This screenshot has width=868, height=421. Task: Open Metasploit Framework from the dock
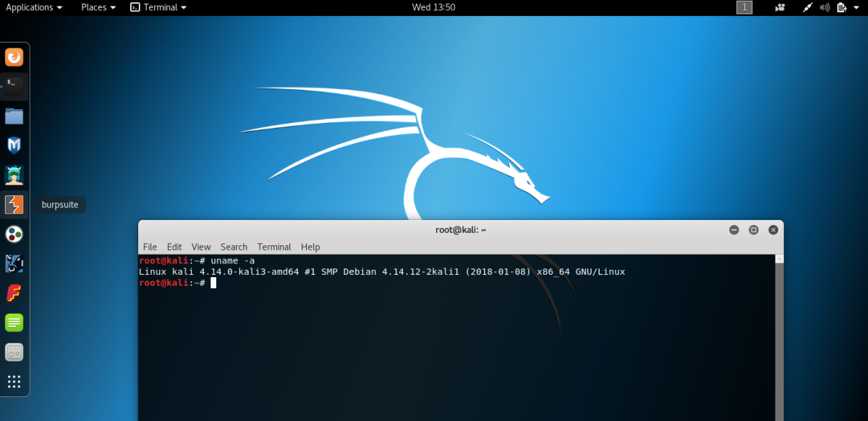pos(14,145)
